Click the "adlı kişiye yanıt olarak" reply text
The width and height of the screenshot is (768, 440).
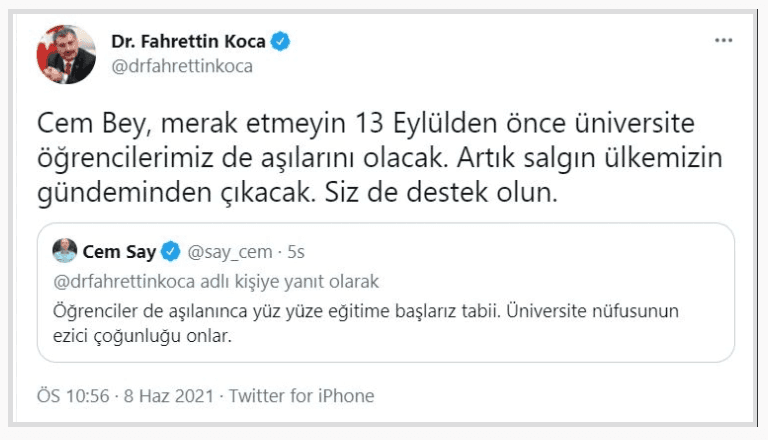(x=286, y=280)
